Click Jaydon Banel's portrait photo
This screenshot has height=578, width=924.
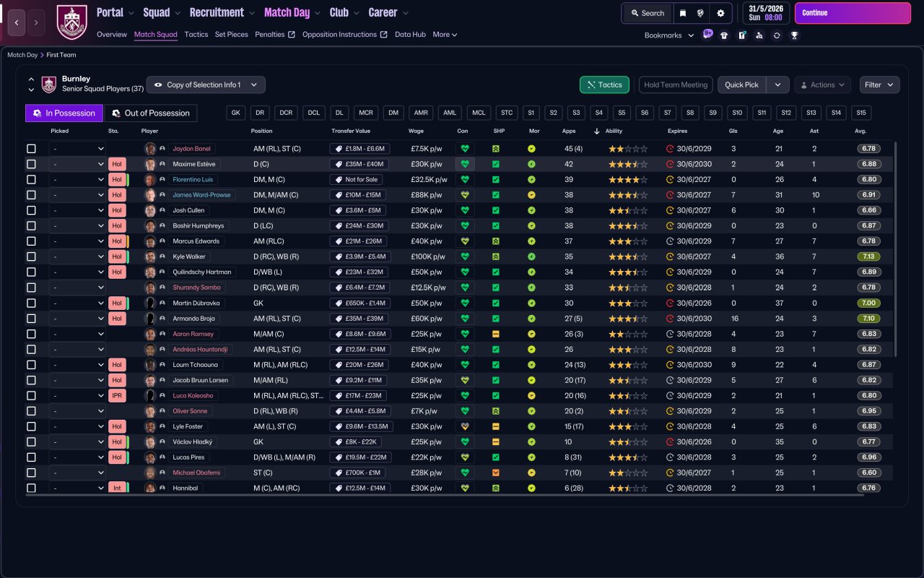[x=150, y=149]
